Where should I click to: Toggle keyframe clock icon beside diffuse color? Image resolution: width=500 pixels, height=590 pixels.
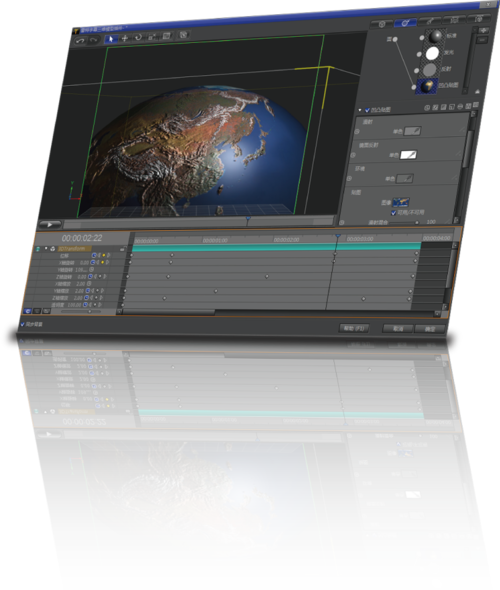pos(357,132)
